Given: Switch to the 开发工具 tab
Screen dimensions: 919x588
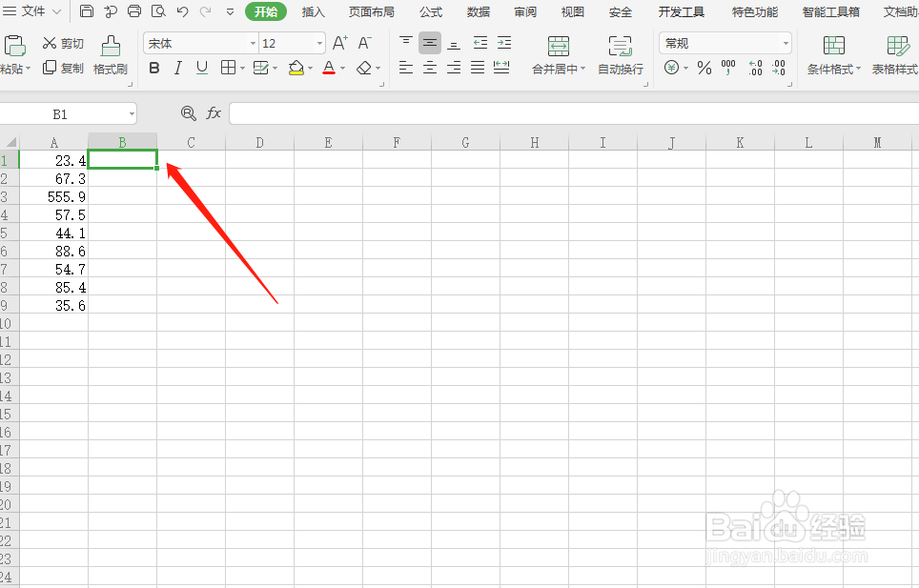Looking at the screenshot, I should point(681,11).
